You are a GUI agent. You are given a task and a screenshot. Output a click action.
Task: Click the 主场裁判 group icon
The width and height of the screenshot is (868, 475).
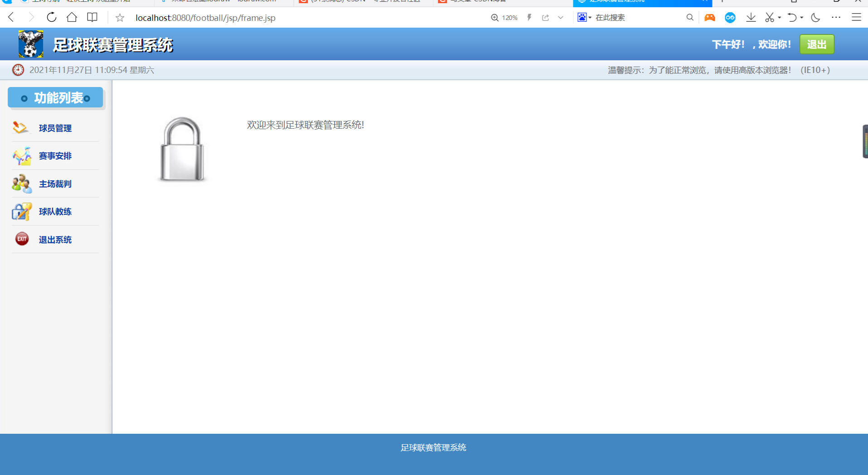(x=21, y=184)
